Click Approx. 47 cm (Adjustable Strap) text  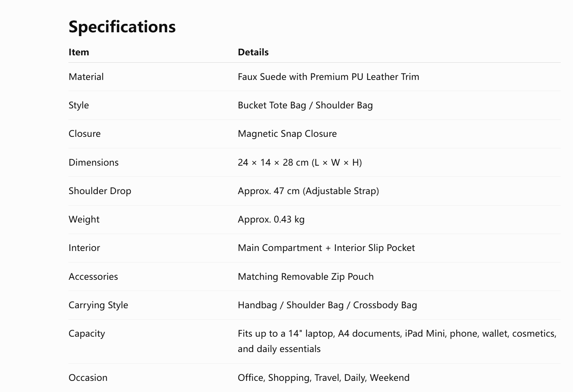coord(308,191)
